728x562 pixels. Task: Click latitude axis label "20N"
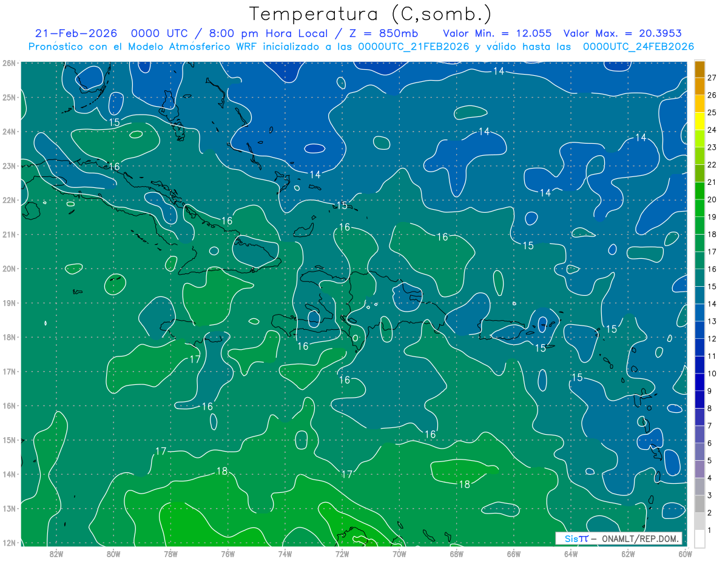click(9, 269)
